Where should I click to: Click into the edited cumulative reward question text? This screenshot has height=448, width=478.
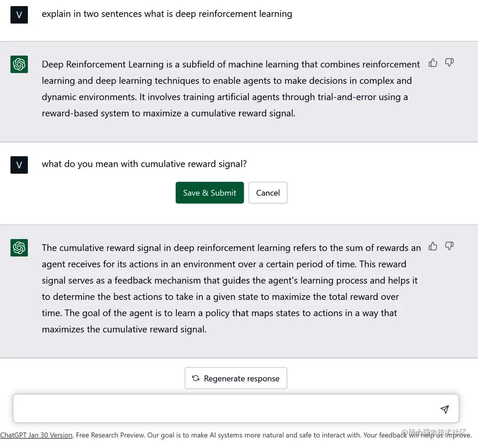tap(144, 164)
